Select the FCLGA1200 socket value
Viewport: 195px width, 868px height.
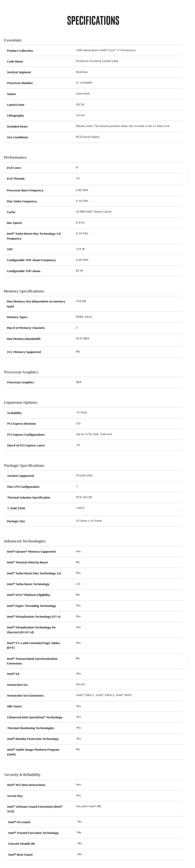click(84, 476)
